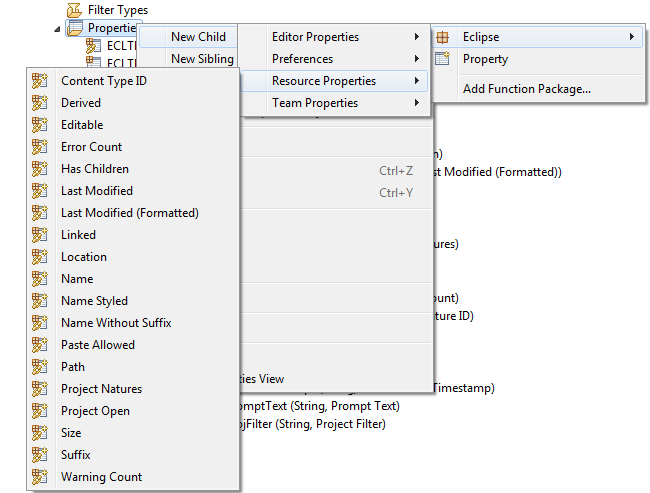Viewport: 650px width, 493px height.
Task: Pick Last Modified (Formatted) property
Action: click(130, 213)
